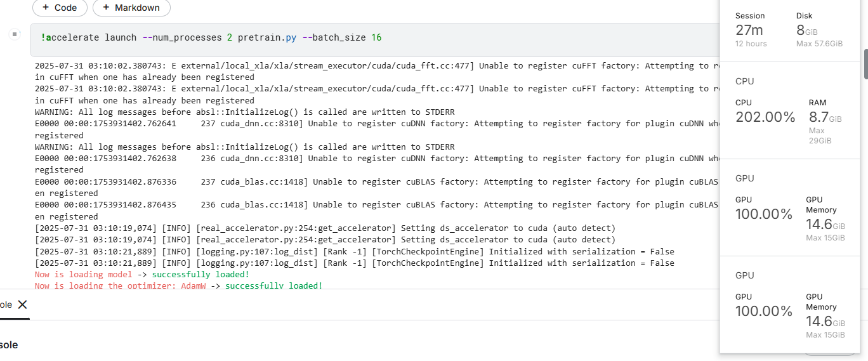Click the batch_size value 16 in the code cell
868x361 pixels.
click(376, 37)
